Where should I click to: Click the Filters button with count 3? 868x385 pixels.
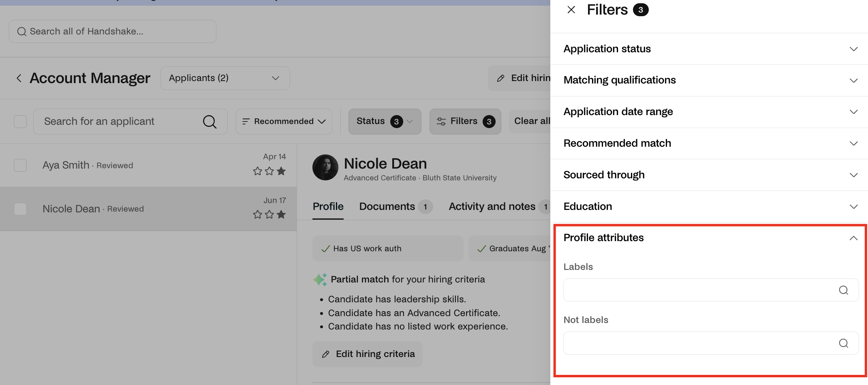coord(465,122)
